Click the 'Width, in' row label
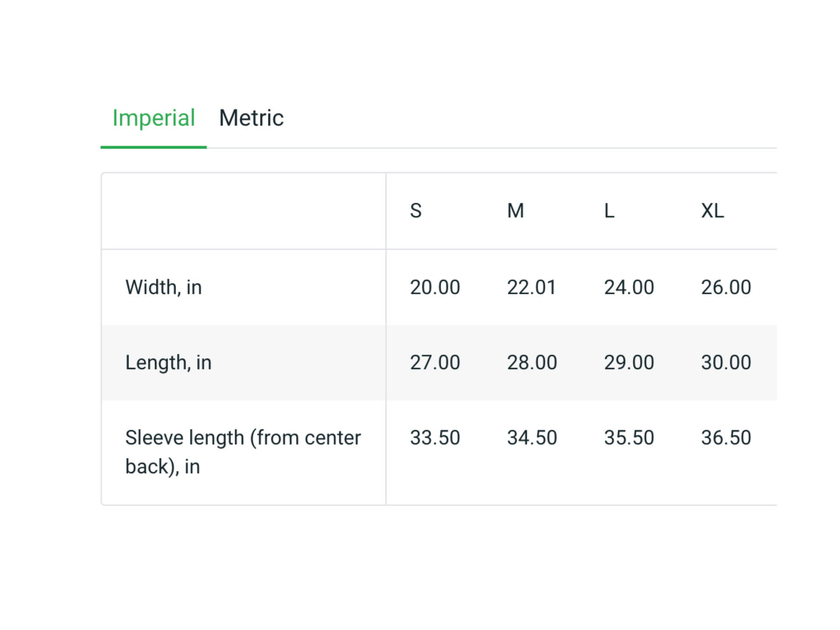Viewport: 840px width, 630px height. pos(163,287)
